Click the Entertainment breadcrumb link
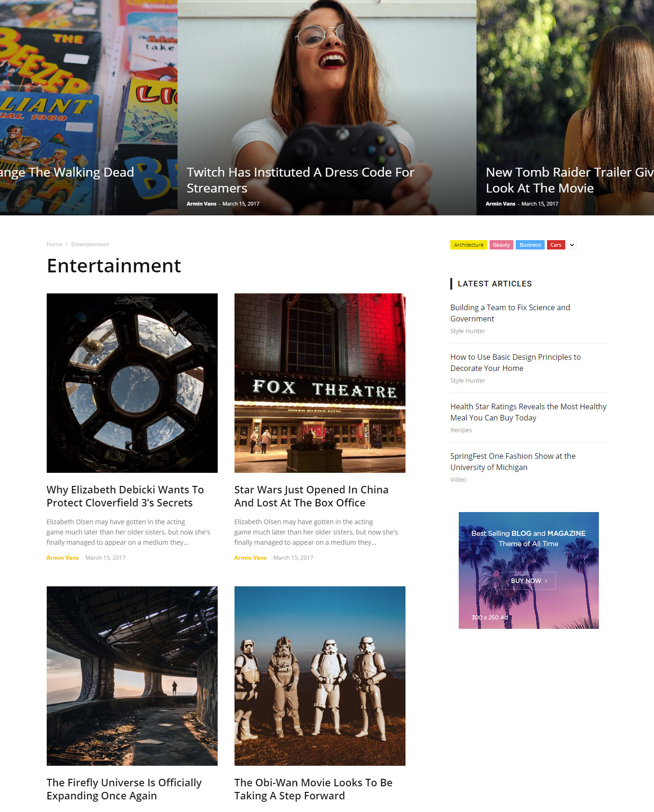This screenshot has width=654, height=812. tap(90, 244)
